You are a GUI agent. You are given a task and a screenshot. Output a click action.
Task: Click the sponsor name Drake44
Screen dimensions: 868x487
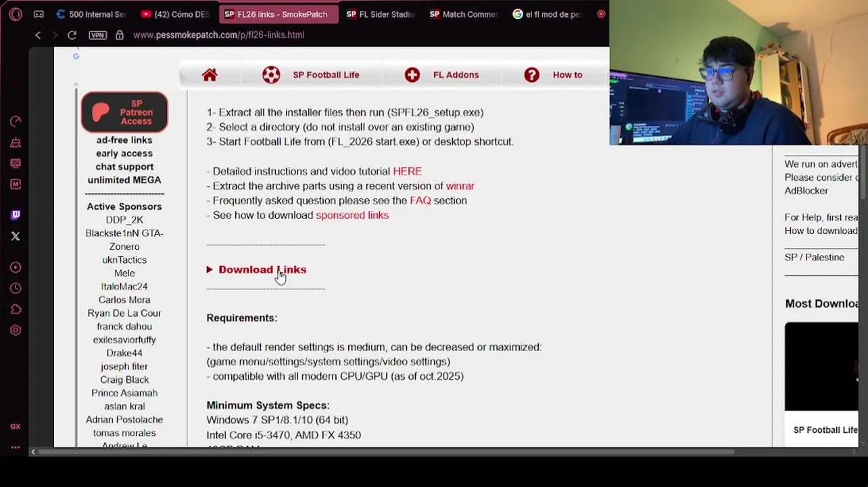point(124,353)
